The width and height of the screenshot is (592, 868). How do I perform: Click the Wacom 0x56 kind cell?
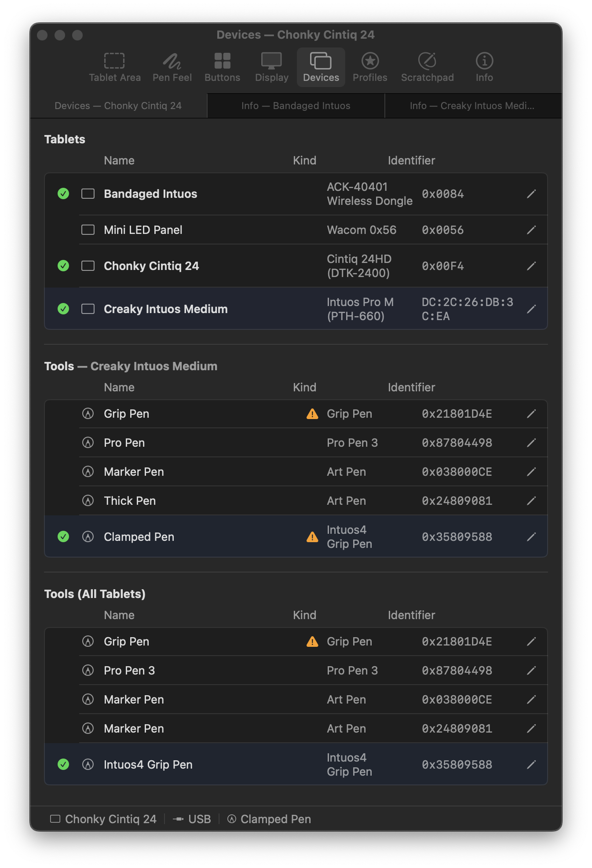click(x=362, y=230)
